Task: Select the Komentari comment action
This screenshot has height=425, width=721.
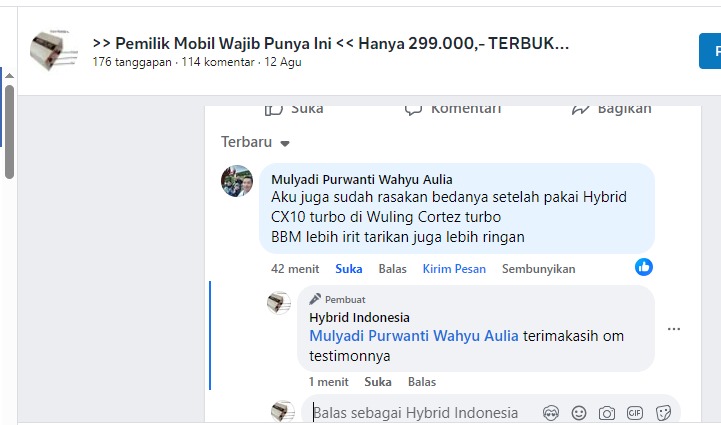Action: click(453, 109)
